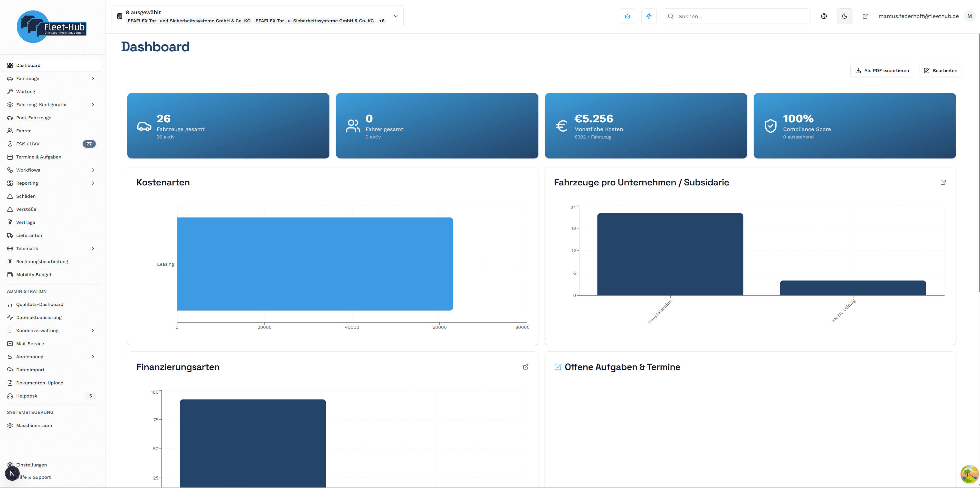This screenshot has width=980, height=488.
Task: Click the Als PDF exportieren button
Action: click(882, 70)
